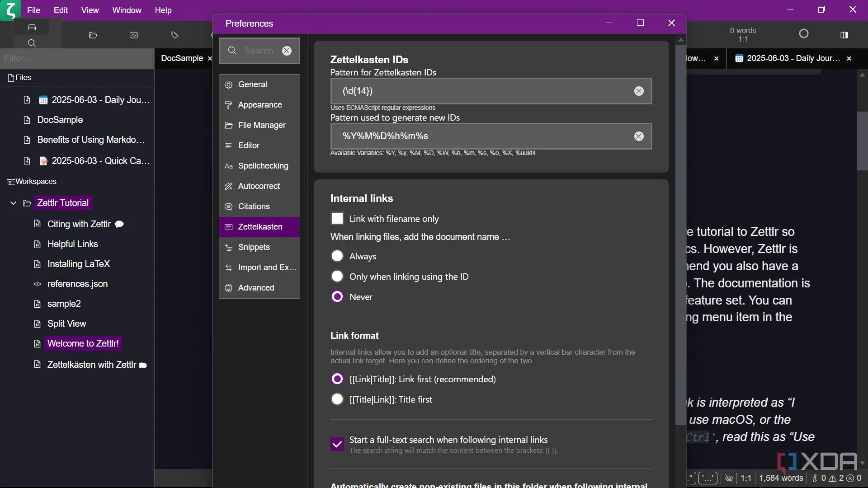Click the image/assets icon in the toolbar

134,35
